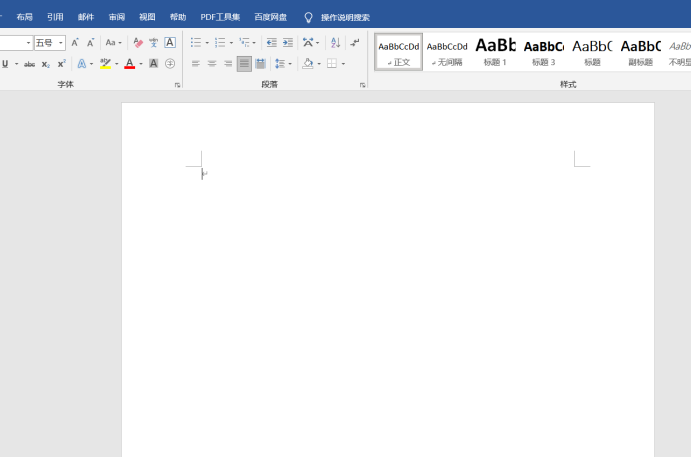
Task: Click the subscript x₂ icon
Action: [45, 64]
